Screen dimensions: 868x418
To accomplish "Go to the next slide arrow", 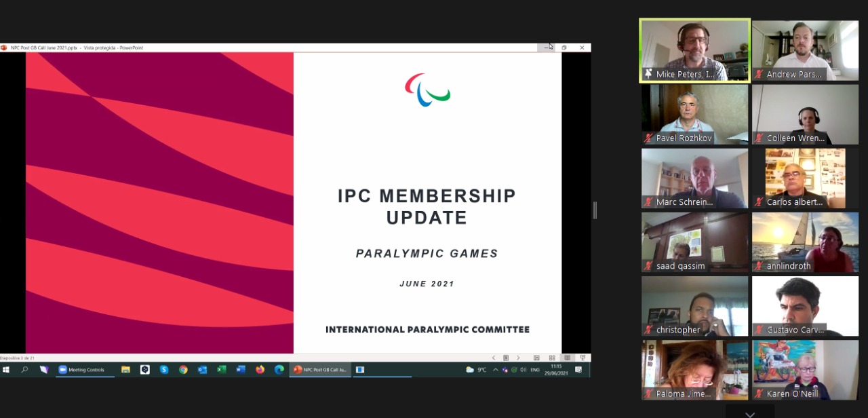I will tap(518, 358).
